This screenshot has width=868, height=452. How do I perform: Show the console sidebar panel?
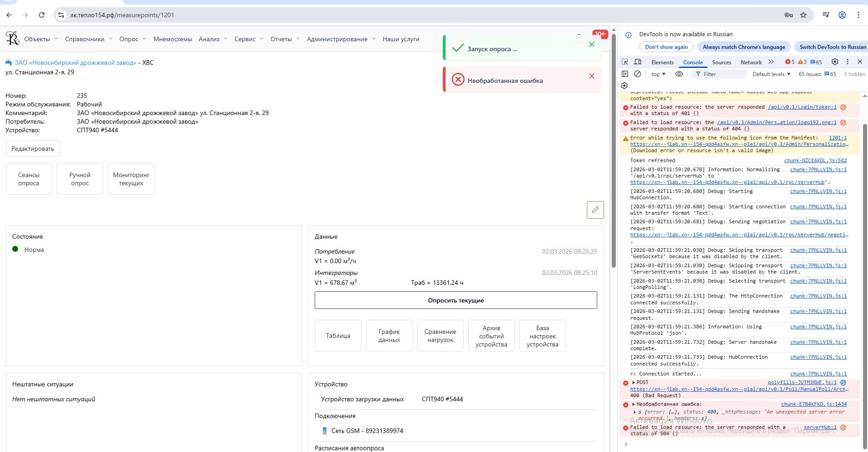[x=625, y=74]
